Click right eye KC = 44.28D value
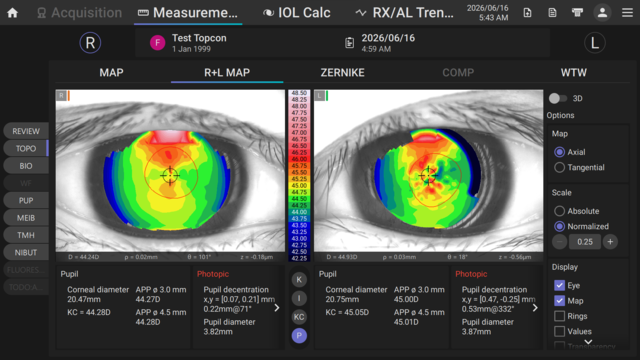The image size is (640, 360). coord(89,312)
